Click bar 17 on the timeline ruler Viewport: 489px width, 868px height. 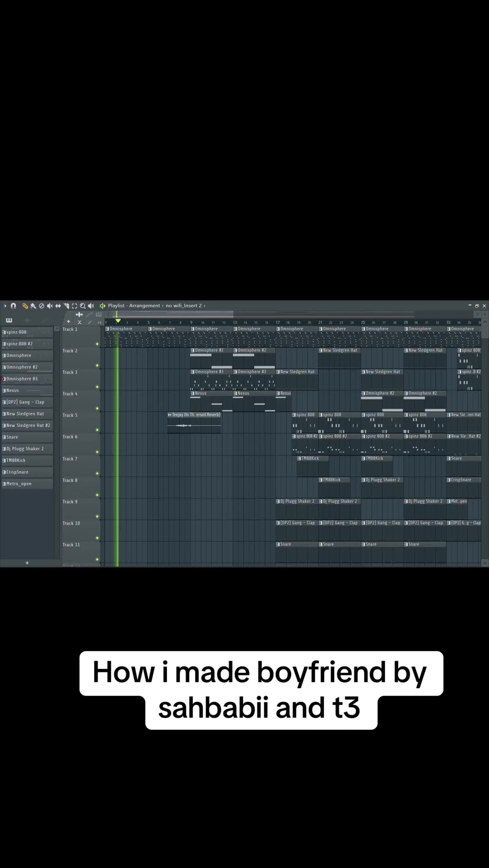pos(278,323)
